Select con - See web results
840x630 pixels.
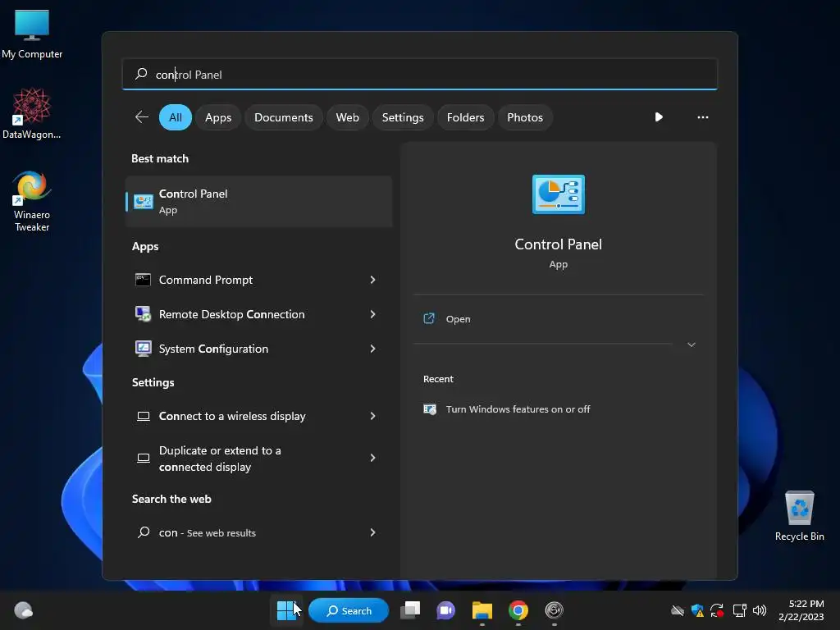pyautogui.click(x=258, y=532)
